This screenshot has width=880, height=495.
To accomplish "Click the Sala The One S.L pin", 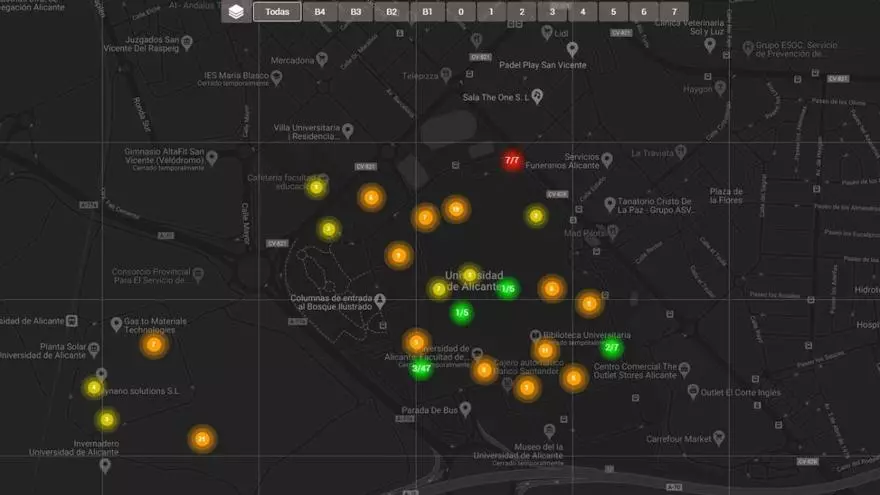I will click(x=537, y=97).
